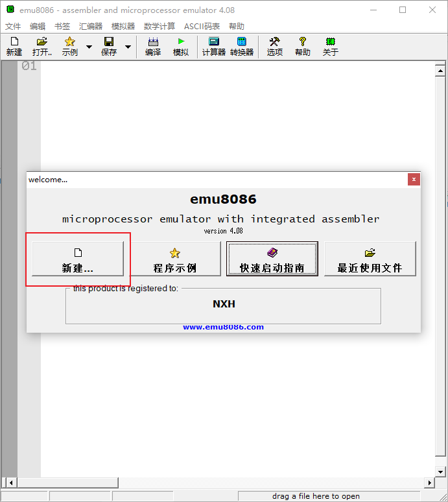Screen dimensions: 448x502
Task: Minimize the emu8086 window
Action: tap(373, 10)
